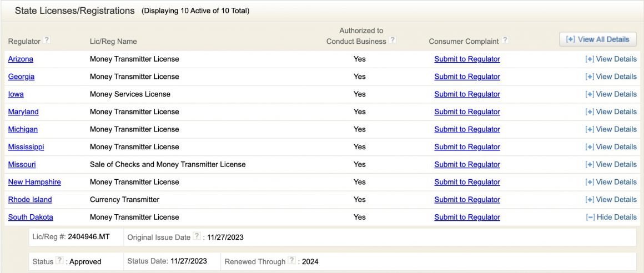Collapse South Dakota with Hide Details
The width and height of the screenshot is (644, 273).
click(x=611, y=218)
